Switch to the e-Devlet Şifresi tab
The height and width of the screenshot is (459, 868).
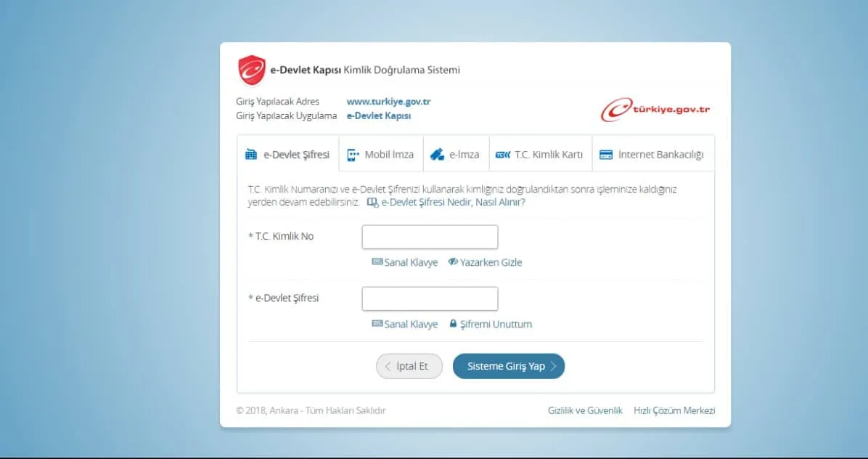pos(288,155)
